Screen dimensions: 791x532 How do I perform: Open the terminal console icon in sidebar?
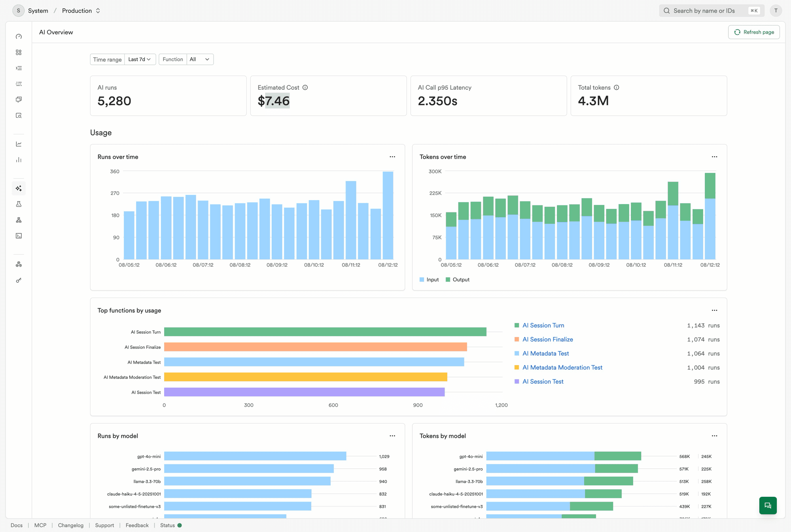(19, 236)
